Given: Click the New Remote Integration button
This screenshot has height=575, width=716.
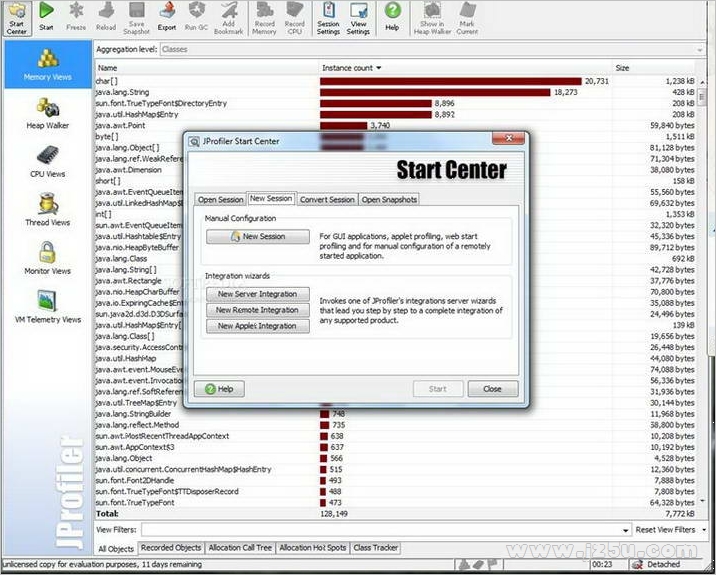Looking at the screenshot, I should tap(258, 310).
